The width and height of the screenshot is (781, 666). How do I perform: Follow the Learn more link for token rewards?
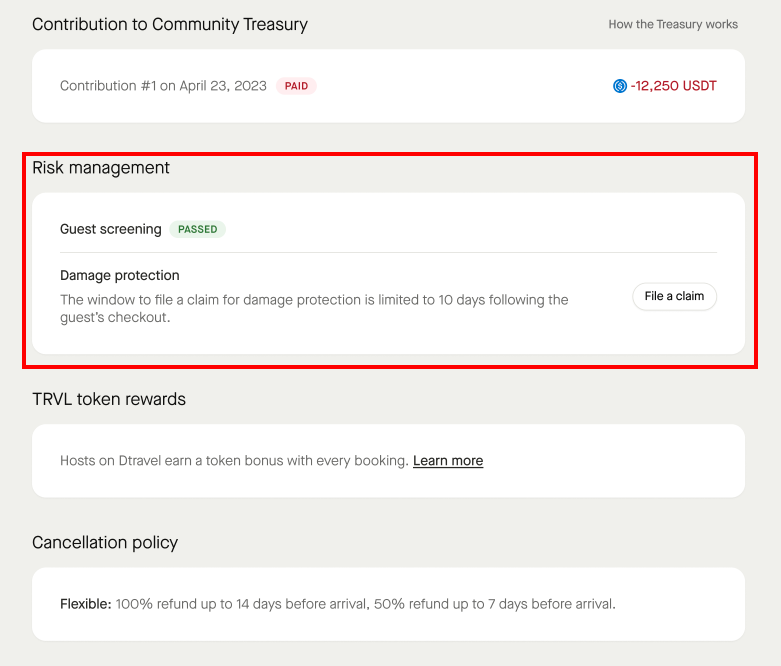coord(448,461)
